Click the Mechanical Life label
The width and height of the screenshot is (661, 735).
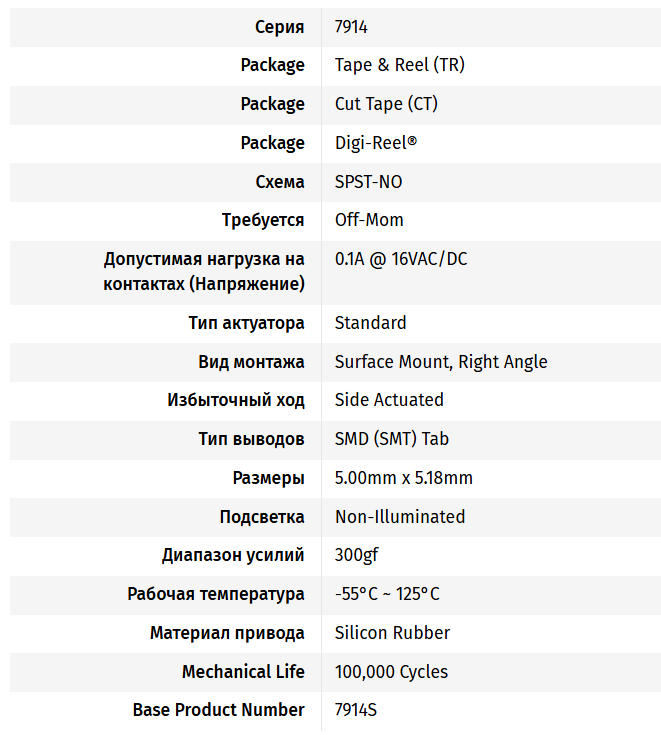pyautogui.click(x=243, y=672)
